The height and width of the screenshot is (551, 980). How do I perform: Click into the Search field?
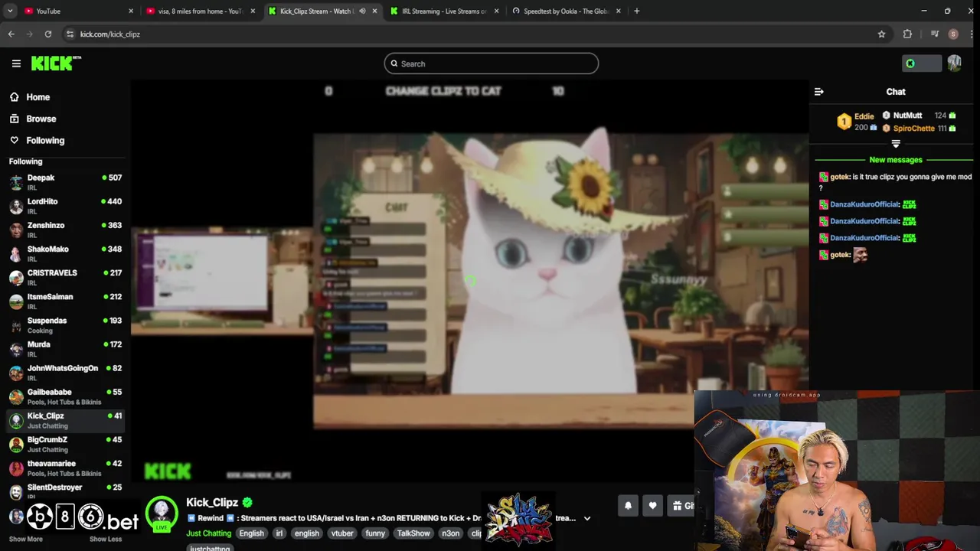coord(491,64)
